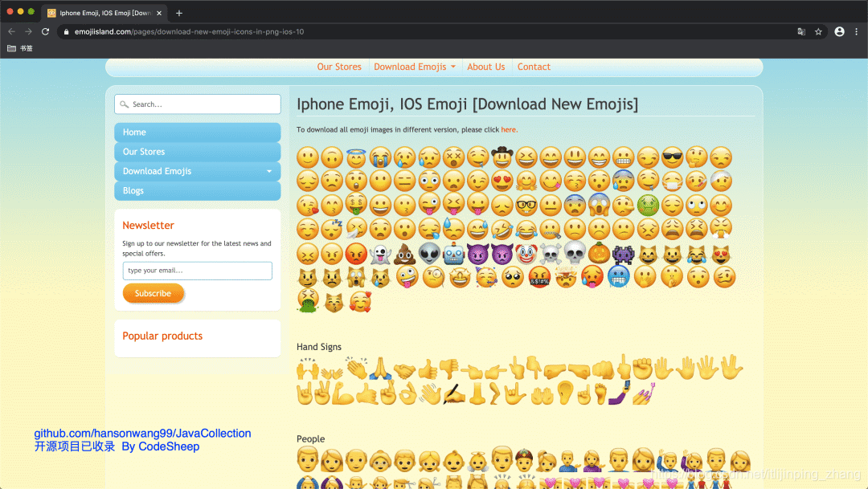Screen dimensions: 868x489
Task: Select the thumbs up emoji
Action: (428, 369)
